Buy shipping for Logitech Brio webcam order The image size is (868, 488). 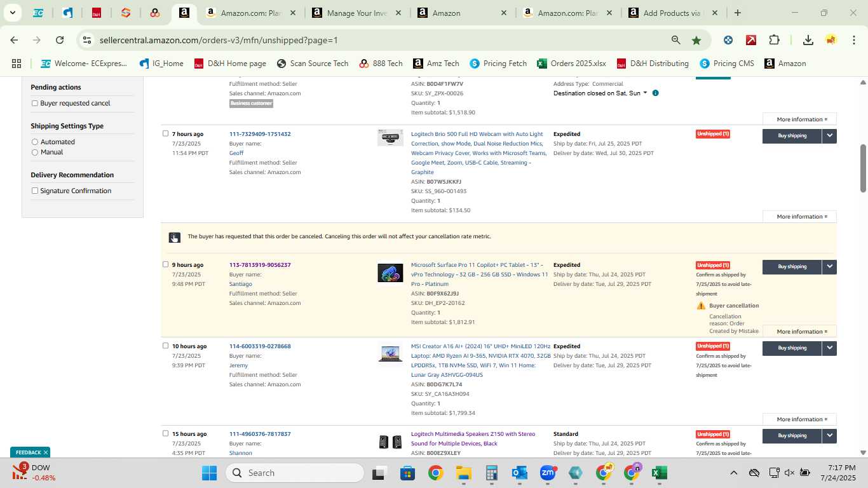tap(792, 135)
